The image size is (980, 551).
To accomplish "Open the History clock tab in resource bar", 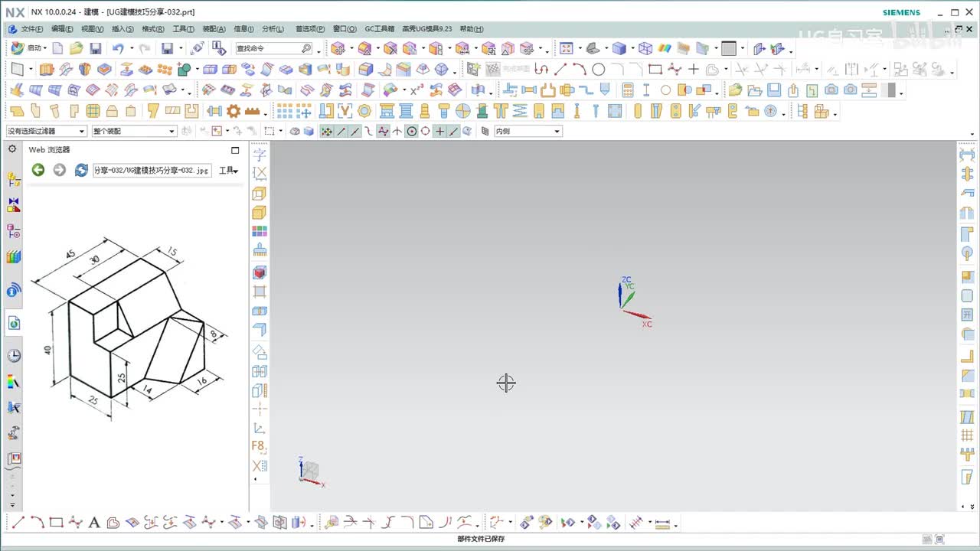I will pos(13,356).
